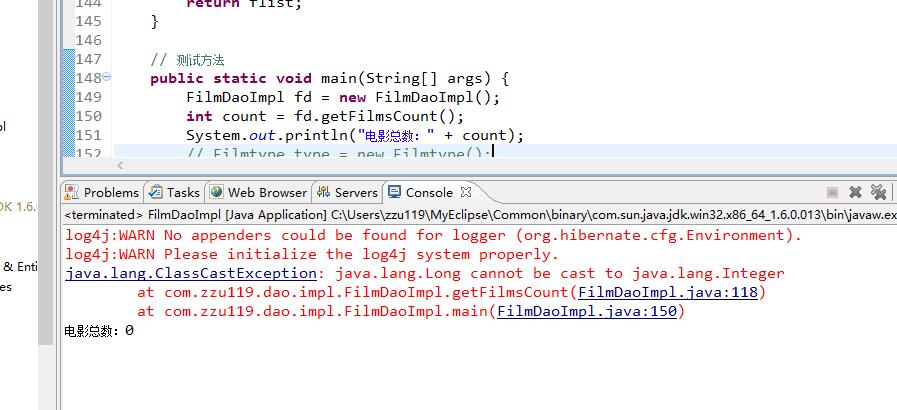Close the Console view with its X
The image size is (897, 410).
[466, 192]
